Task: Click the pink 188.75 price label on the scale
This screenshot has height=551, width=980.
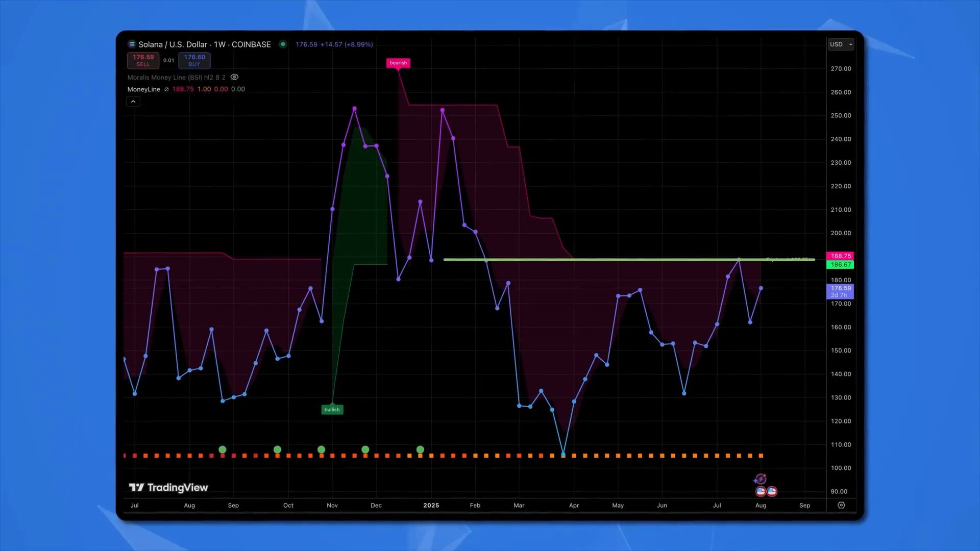Action: coord(840,256)
